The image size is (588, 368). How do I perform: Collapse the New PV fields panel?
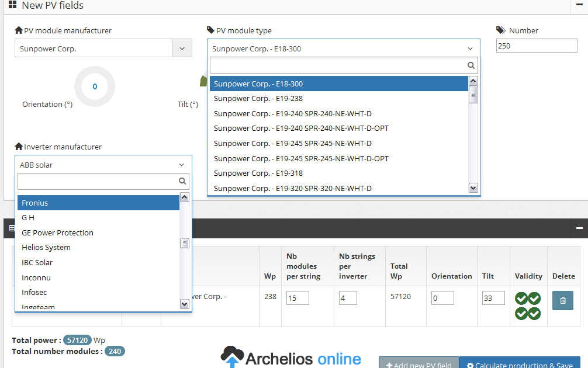tap(579, 5)
